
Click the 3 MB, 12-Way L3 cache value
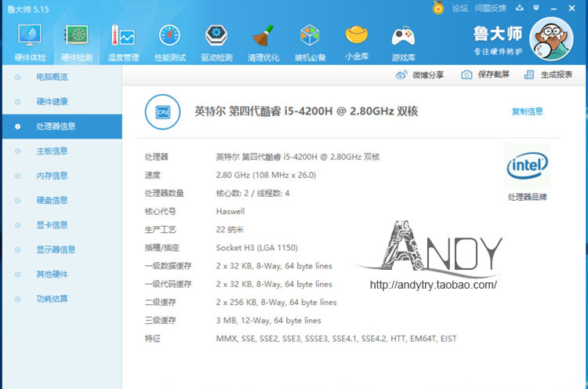click(x=268, y=321)
